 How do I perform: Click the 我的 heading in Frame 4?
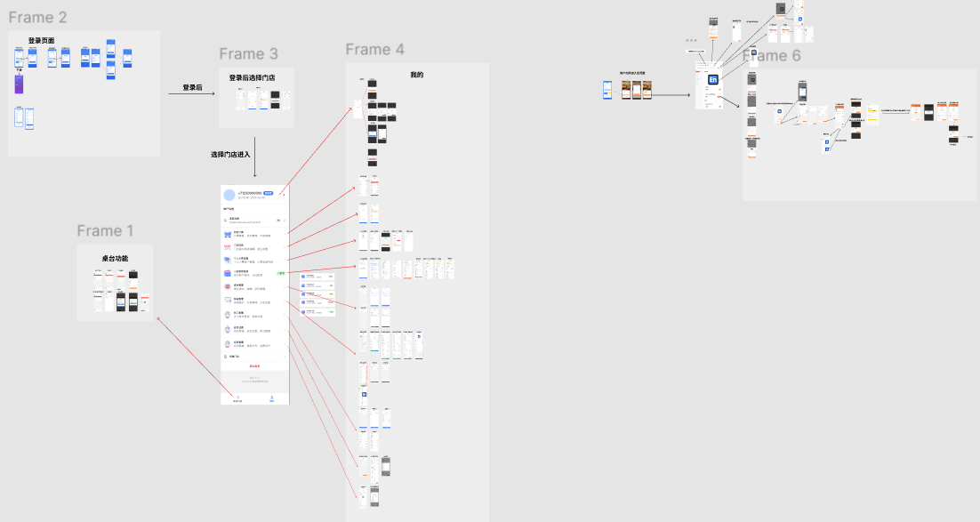click(417, 75)
